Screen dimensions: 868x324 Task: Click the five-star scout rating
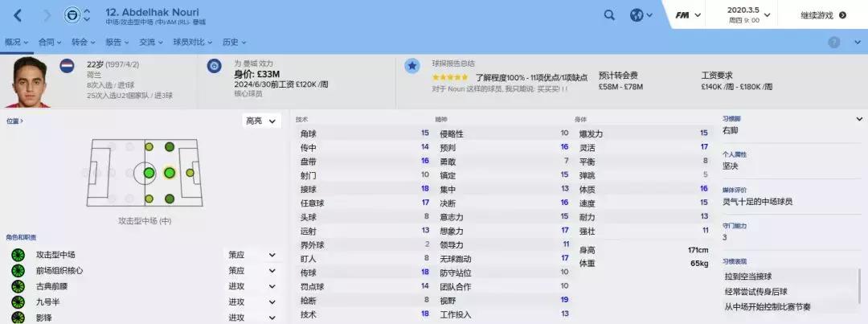click(451, 77)
